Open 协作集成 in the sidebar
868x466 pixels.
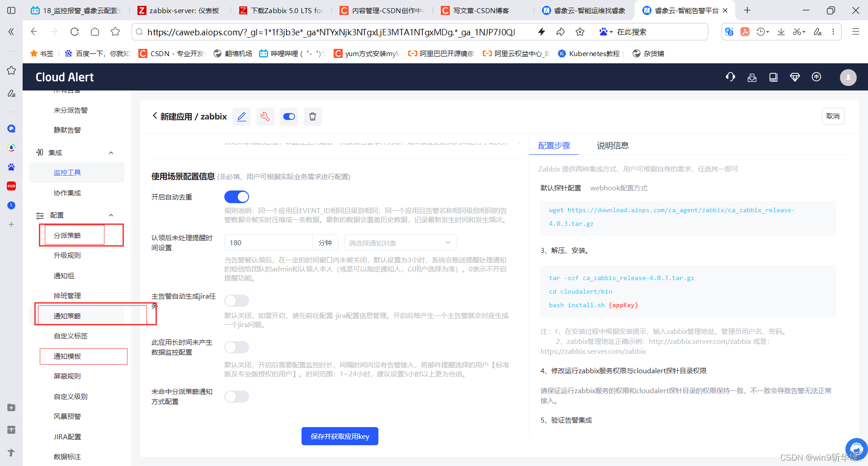[67, 193]
